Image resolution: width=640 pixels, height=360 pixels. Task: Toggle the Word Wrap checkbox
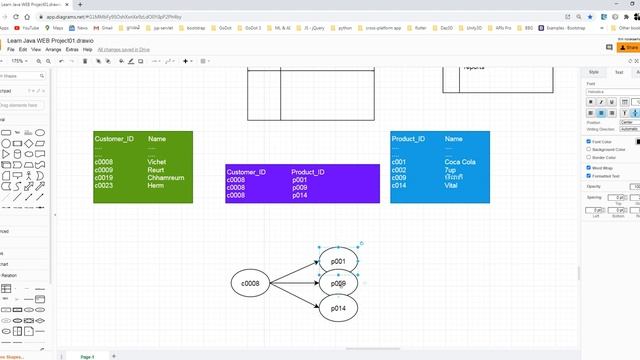pyautogui.click(x=589, y=167)
